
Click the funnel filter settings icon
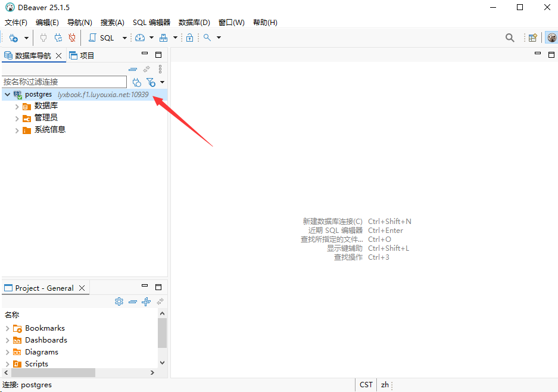point(151,82)
